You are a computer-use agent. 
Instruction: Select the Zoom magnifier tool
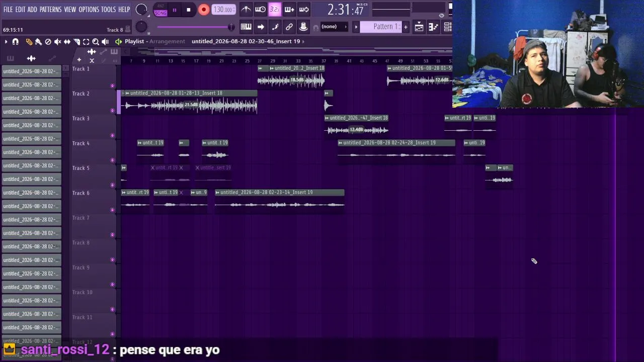tap(96, 42)
